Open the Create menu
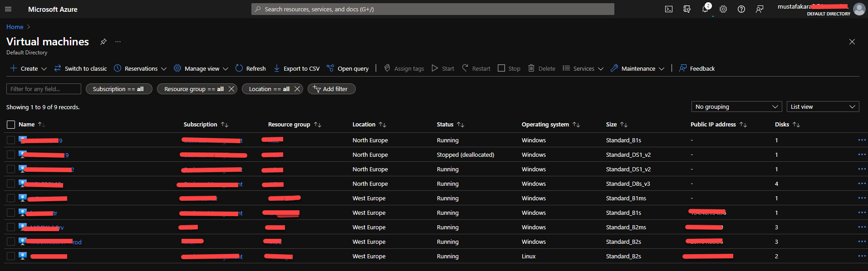 tap(29, 68)
